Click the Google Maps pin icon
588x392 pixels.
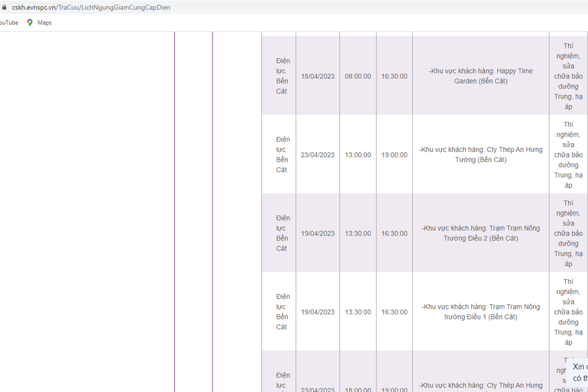[30, 22]
